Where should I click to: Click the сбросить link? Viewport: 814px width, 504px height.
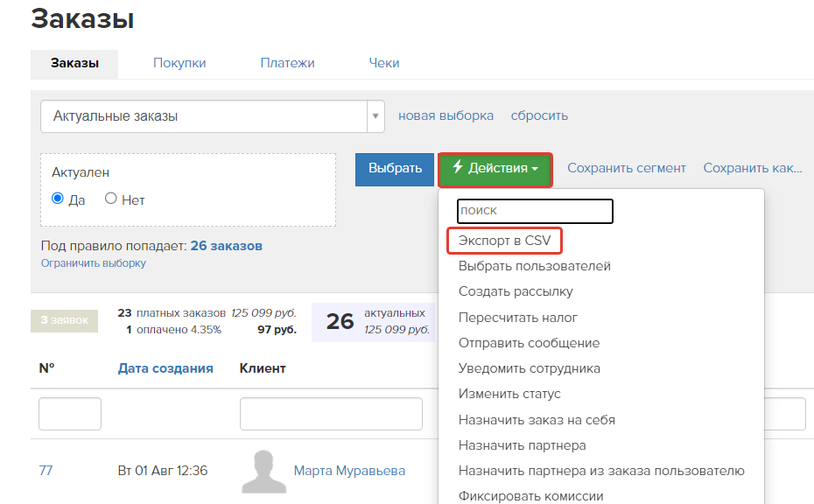pos(539,115)
